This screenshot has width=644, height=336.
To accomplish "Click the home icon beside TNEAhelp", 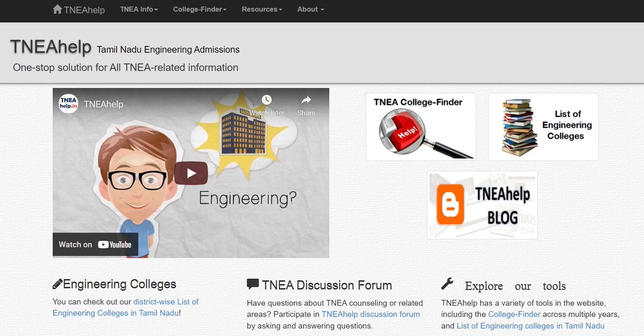I will 57,9.
